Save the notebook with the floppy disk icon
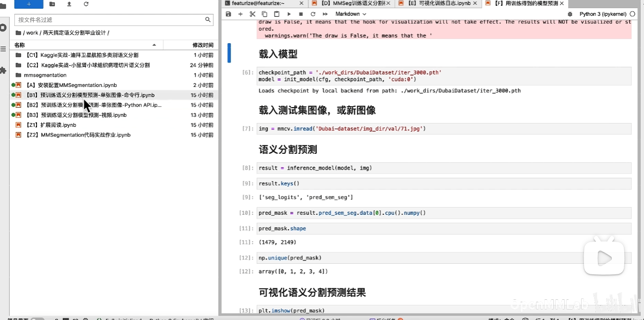 coord(229,14)
